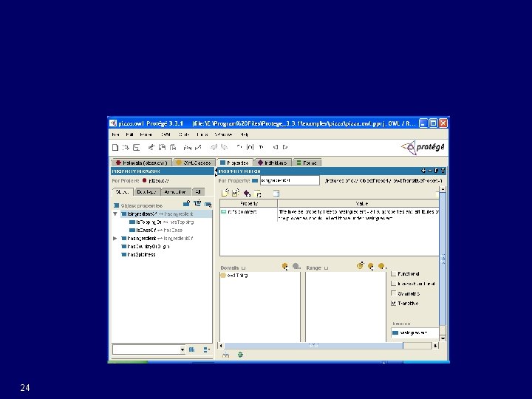Expand the hasIngredient tree node
The width and height of the screenshot is (532, 399).
(x=115, y=239)
